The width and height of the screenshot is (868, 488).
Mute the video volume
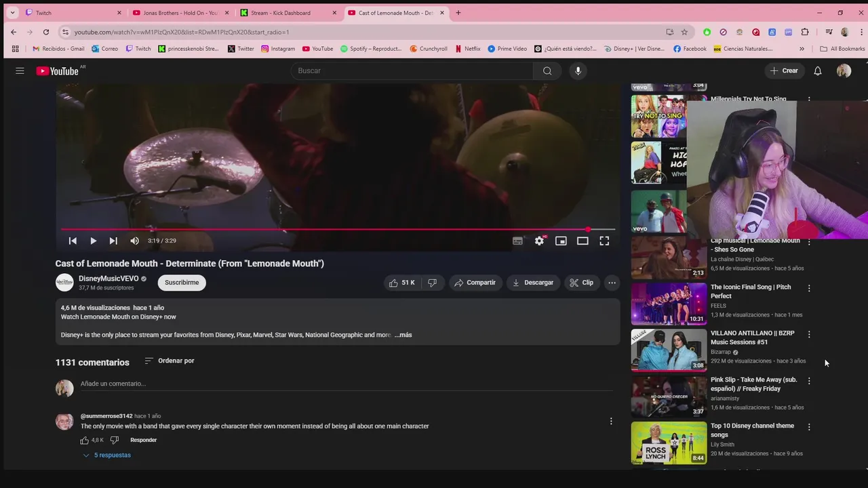tap(134, 241)
